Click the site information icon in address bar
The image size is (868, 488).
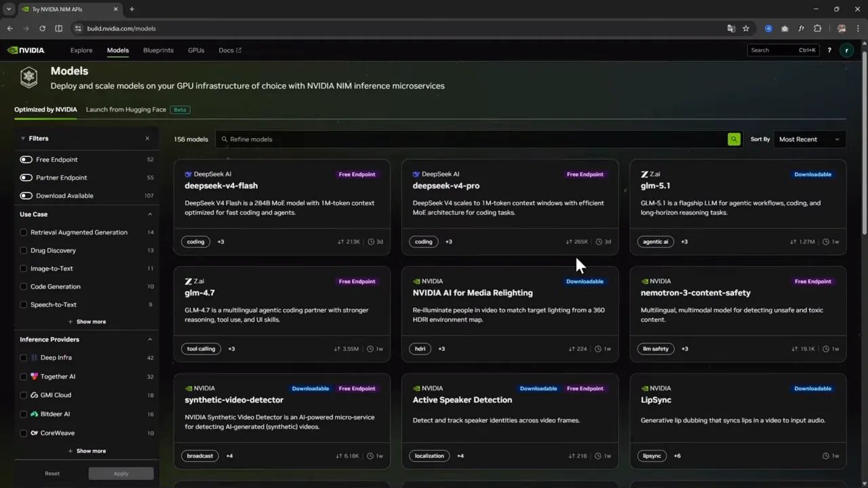coord(78,28)
